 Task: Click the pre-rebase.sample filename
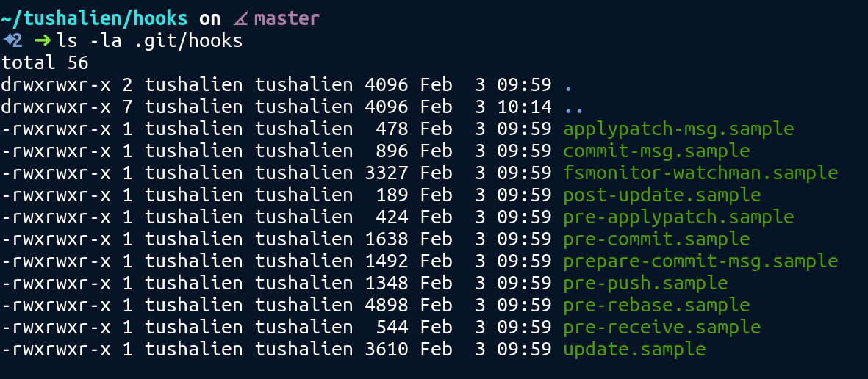pyautogui.click(x=656, y=306)
